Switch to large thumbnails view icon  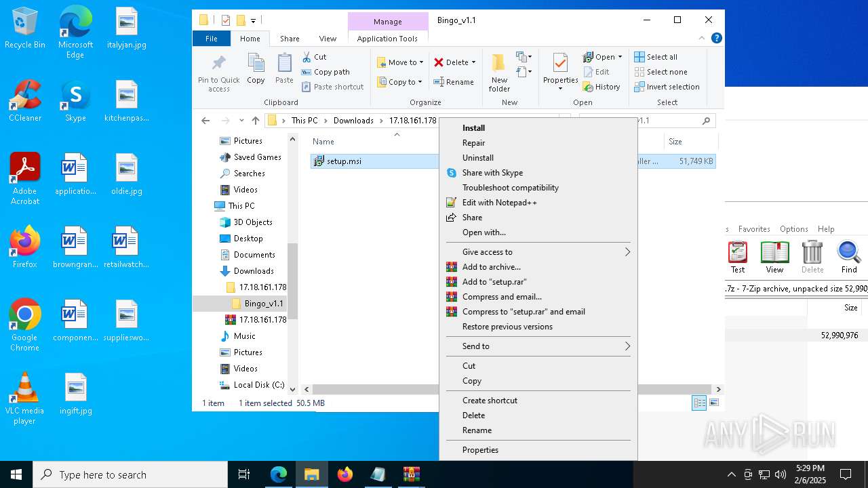coord(713,403)
